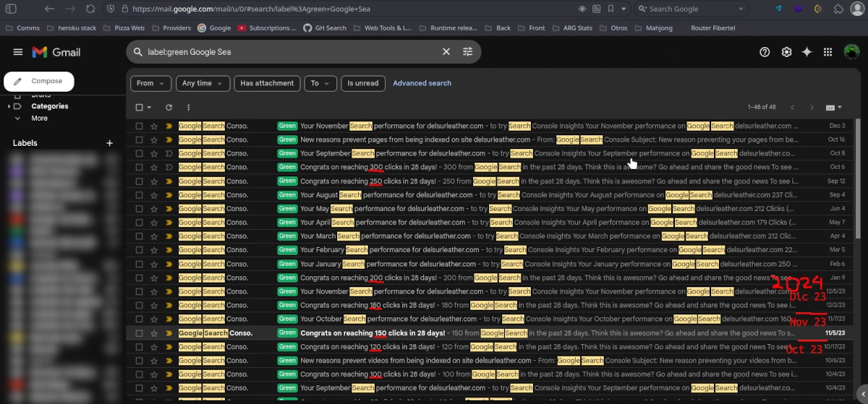This screenshot has width=868, height=404.
Task: Clear the search with the X icon
Action: coord(446,52)
